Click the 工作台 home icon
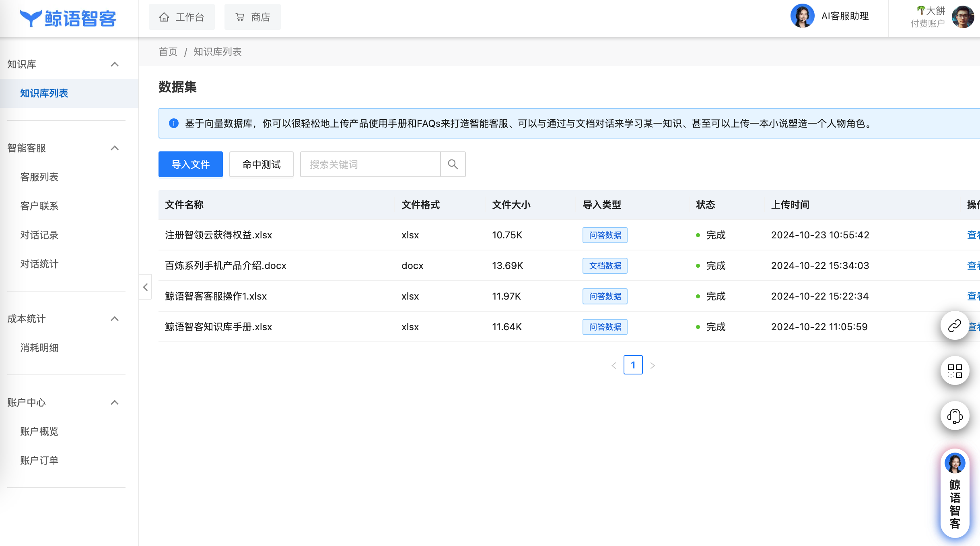This screenshot has width=980, height=546. pyautogui.click(x=164, y=17)
